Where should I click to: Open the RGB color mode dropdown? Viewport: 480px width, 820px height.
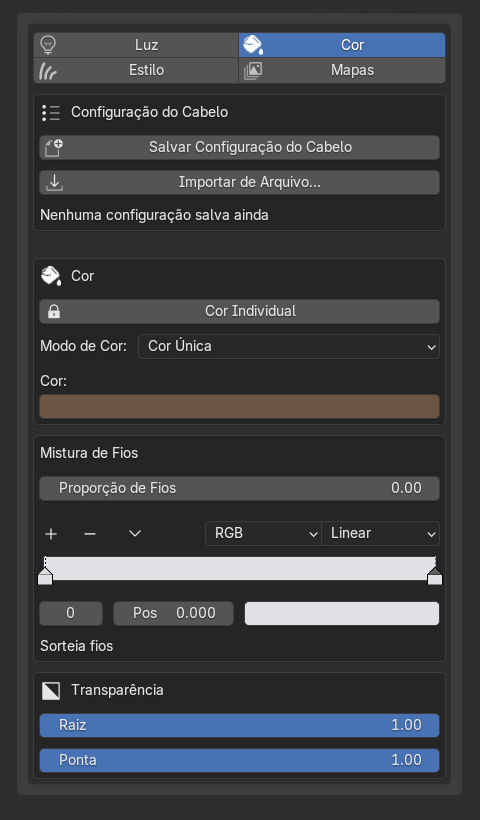click(x=263, y=533)
